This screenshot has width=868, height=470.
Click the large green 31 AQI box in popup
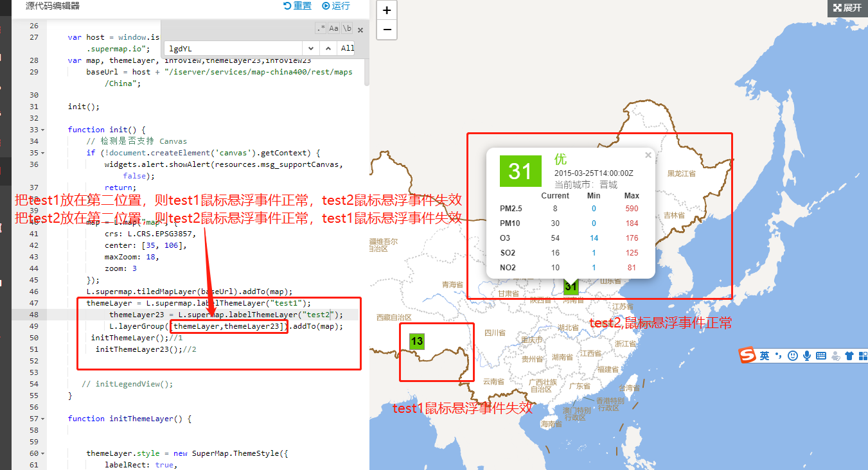tap(520, 171)
